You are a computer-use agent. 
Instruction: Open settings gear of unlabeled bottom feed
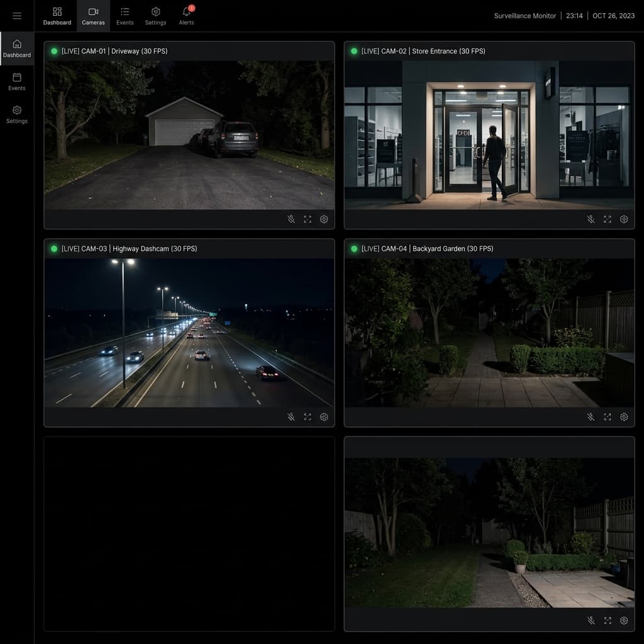coord(624,620)
